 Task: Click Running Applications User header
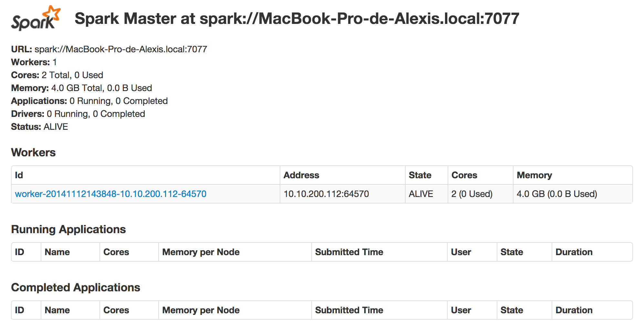tap(461, 252)
